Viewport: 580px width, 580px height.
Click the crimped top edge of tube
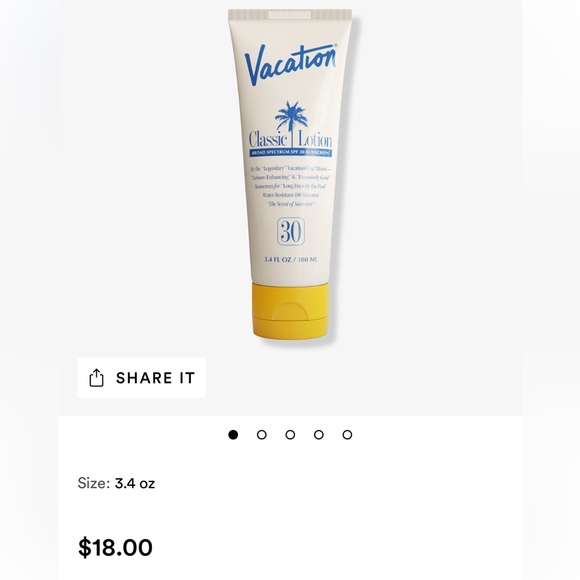coord(290,15)
